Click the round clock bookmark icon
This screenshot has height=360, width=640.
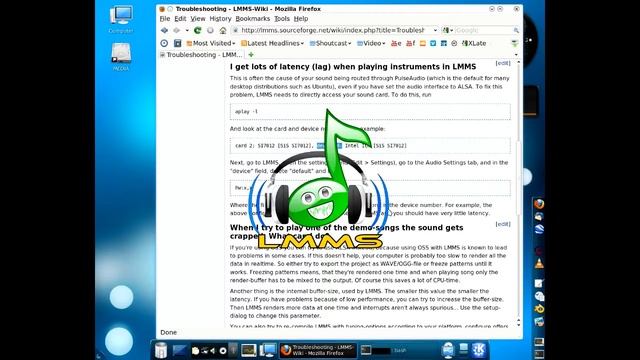pos(164,43)
